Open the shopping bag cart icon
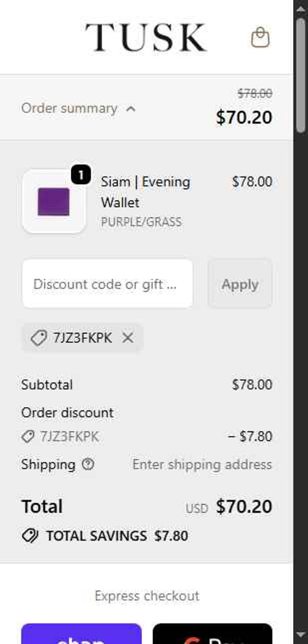Screen dimensions: 308x644 (x=260, y=37)
